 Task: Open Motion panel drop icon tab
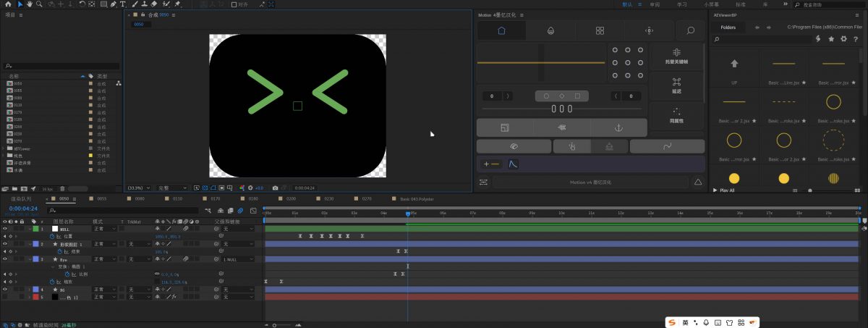[x=550, y=30]
